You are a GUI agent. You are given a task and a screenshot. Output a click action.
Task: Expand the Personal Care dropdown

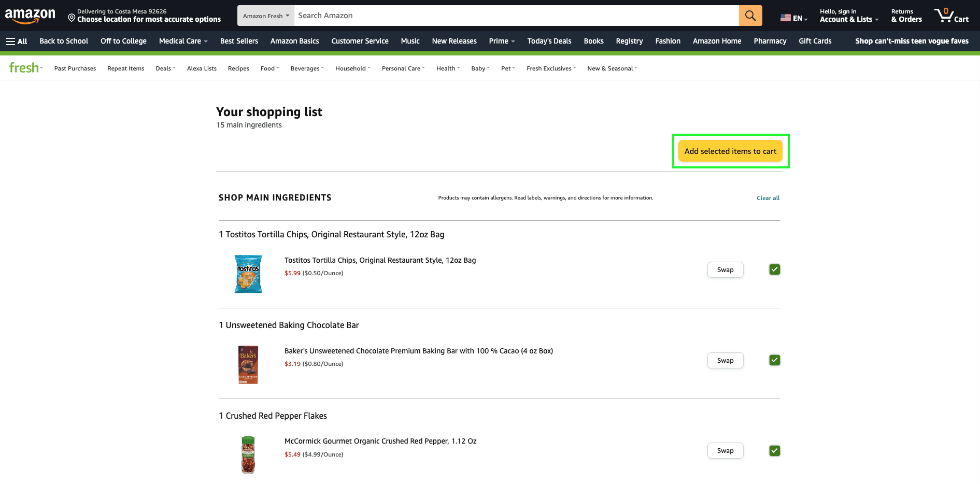coord(403,68)
